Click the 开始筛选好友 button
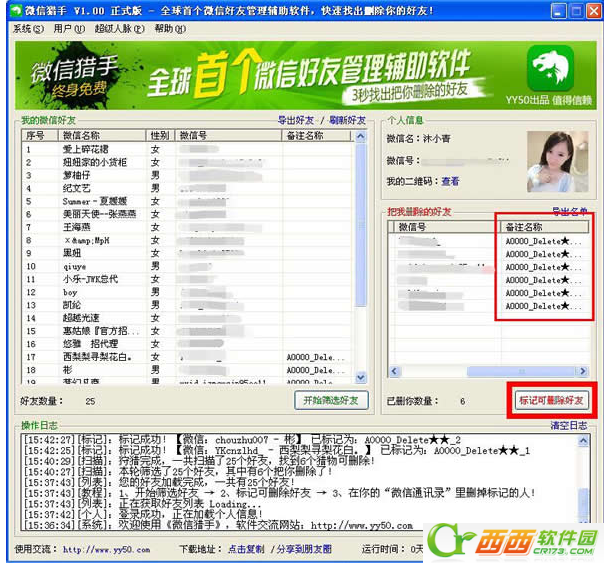This screenshot has height=563, width=604. pos(331,400)
